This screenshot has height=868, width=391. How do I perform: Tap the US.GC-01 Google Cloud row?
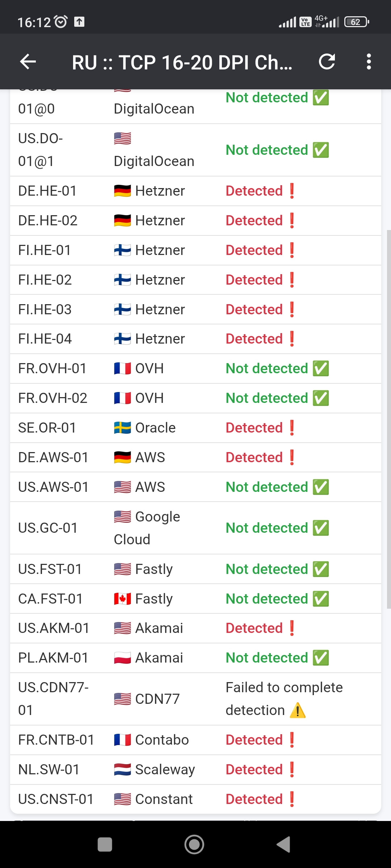[x=195, y=528]
